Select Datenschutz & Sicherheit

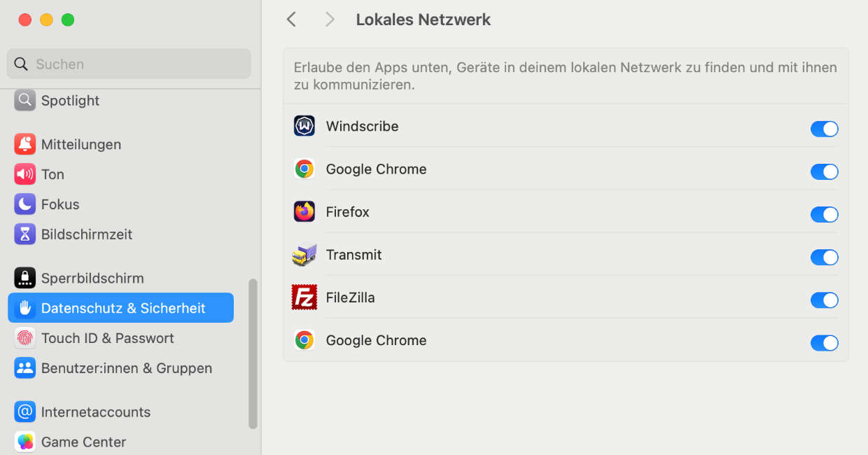click(120, 308)
